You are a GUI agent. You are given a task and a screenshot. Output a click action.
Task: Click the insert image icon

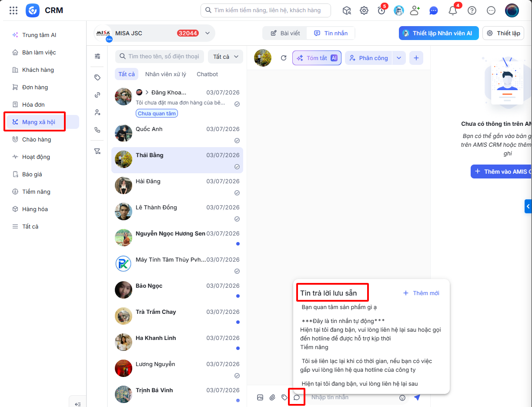[260, 397]
